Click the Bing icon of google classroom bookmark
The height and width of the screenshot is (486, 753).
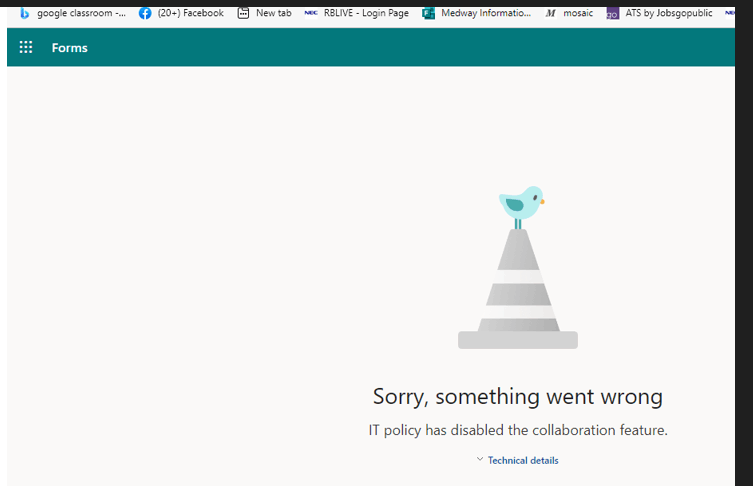tap(24, 13)
